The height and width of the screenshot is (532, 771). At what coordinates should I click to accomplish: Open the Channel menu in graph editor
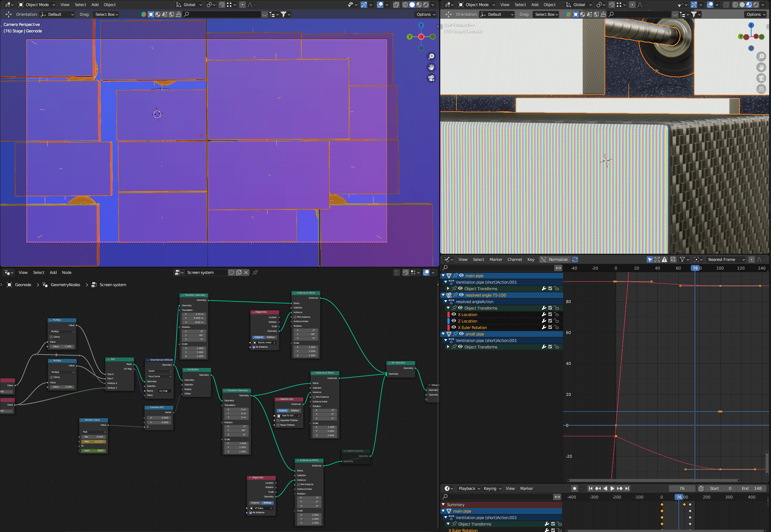(x=514, y=260)
